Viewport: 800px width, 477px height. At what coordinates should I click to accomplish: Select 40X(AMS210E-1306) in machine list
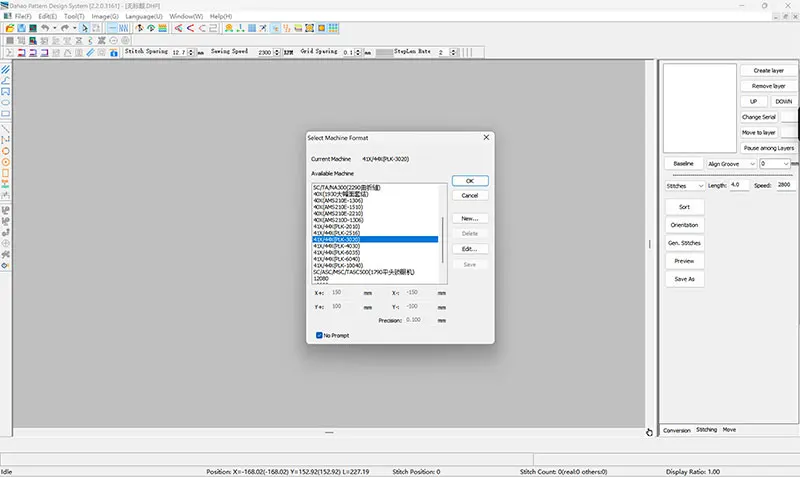[x=375, y=200]
